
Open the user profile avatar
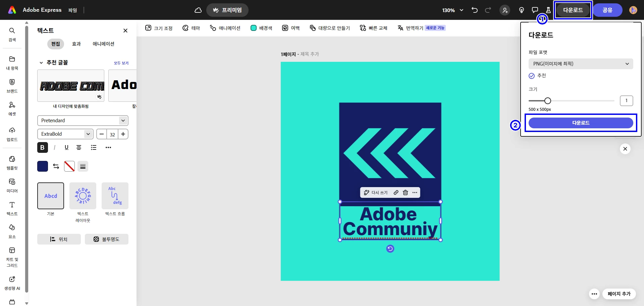633,10
